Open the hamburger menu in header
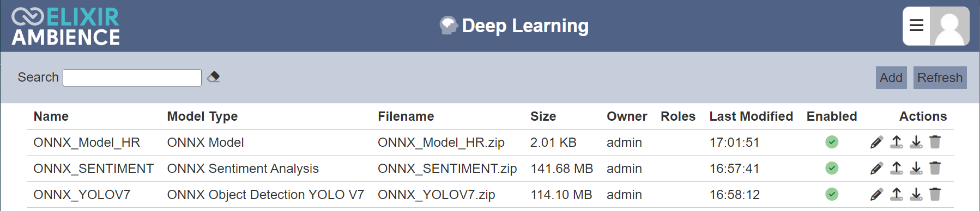The image size is (980, 211). [917, 26]
